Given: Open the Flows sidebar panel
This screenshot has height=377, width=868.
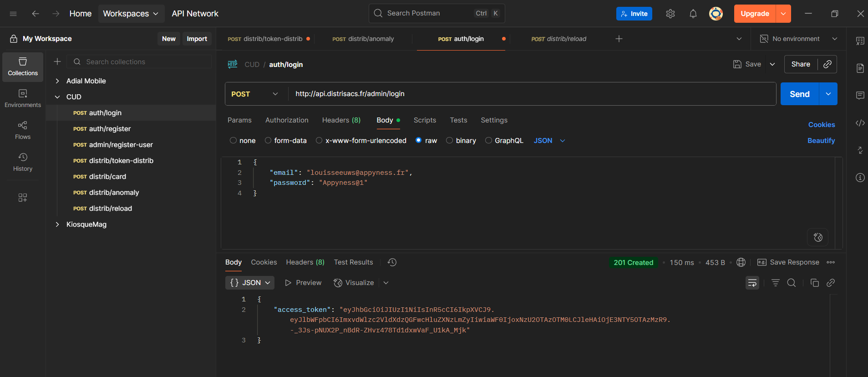Looking at the screenshot, I should 23,130.
